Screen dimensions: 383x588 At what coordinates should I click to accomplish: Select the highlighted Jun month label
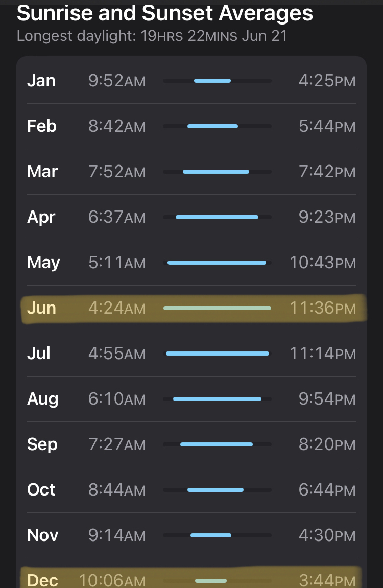(x=41, y=308)
